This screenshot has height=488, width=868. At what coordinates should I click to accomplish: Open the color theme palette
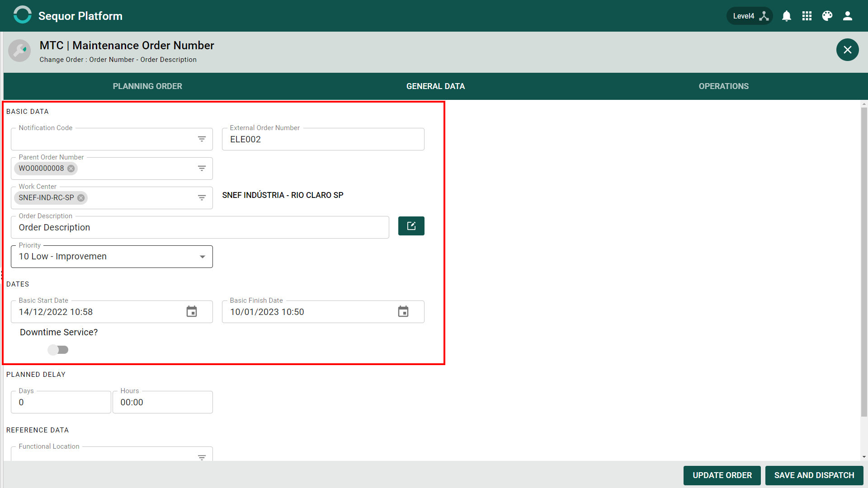[x=827, y=16]
